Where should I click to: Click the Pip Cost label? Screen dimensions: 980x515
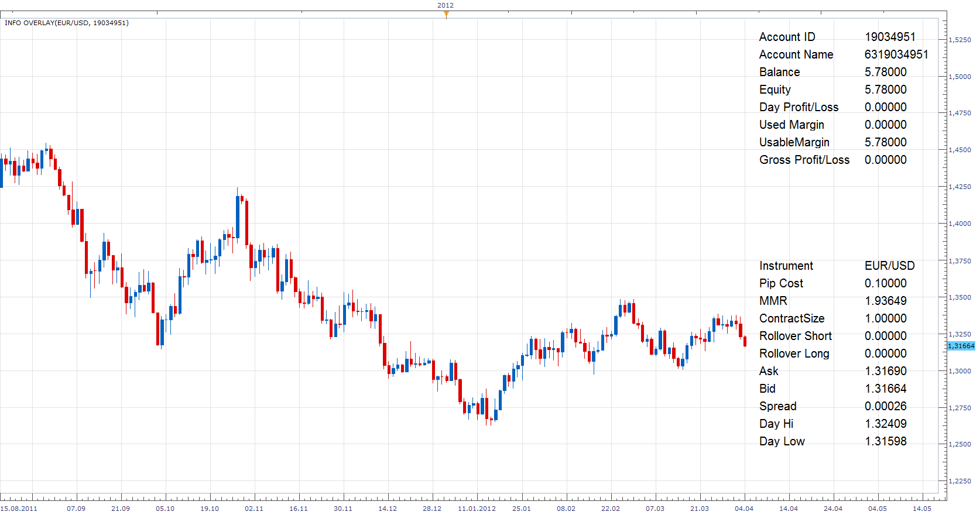pos(781,283)
